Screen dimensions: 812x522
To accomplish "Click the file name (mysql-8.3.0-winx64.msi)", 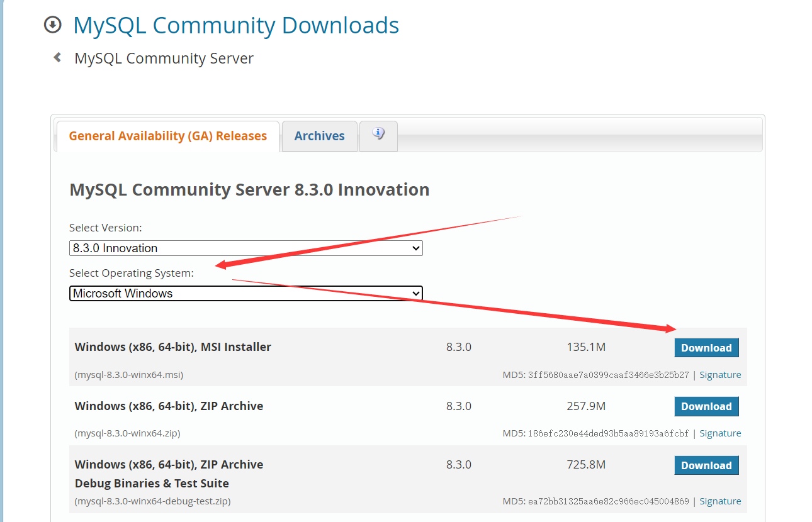I will pyautogui.click(x=129, y=375).
